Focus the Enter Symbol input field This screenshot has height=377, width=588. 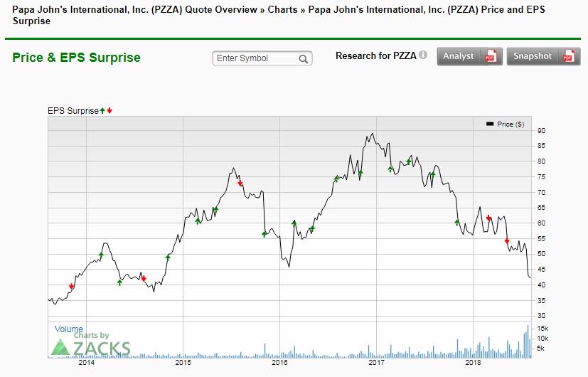pos(262,58)
